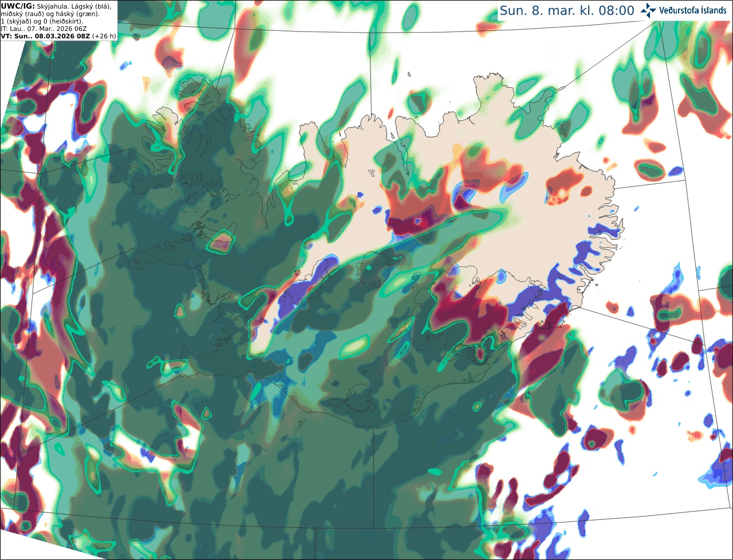Image resolution: width=733 pixels, height=560 pixels.
Task: Click the 'miðský (rauð) og háský (græn).' legend line
Action: [x=50, y=13]
